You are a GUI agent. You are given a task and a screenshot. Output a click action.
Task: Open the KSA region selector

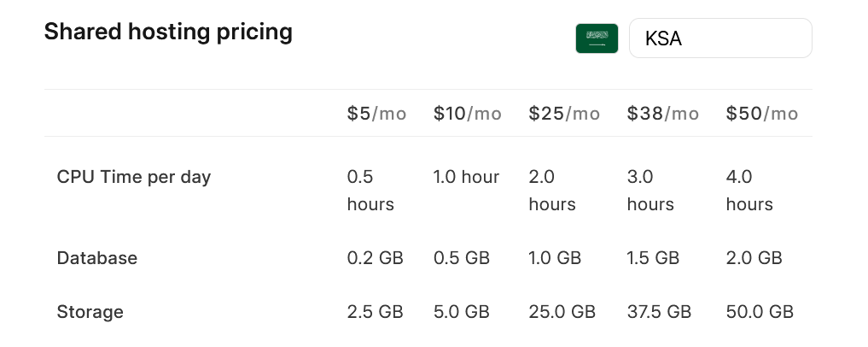click(719, 38)
